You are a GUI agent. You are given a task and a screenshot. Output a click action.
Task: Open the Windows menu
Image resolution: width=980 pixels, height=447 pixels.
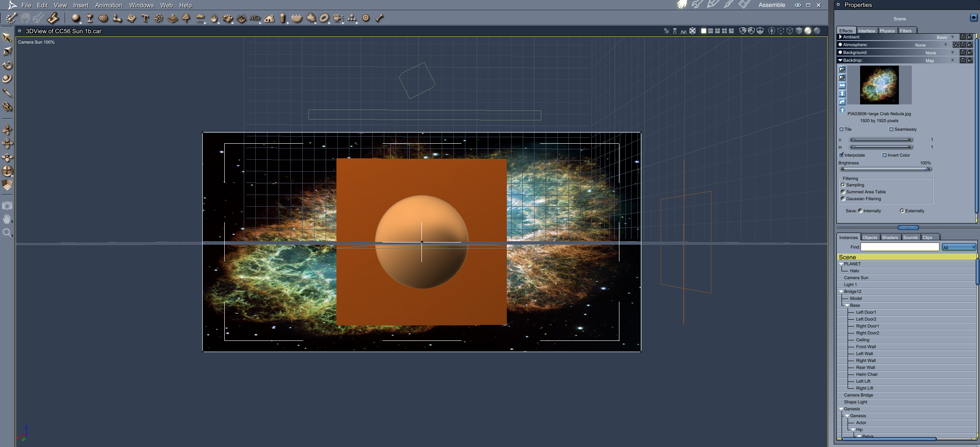pyautogui.click(x=141, y=5)
